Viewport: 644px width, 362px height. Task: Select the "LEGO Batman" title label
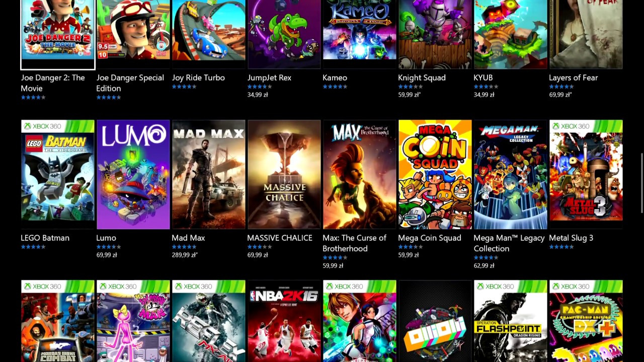[x=45, y=238]
